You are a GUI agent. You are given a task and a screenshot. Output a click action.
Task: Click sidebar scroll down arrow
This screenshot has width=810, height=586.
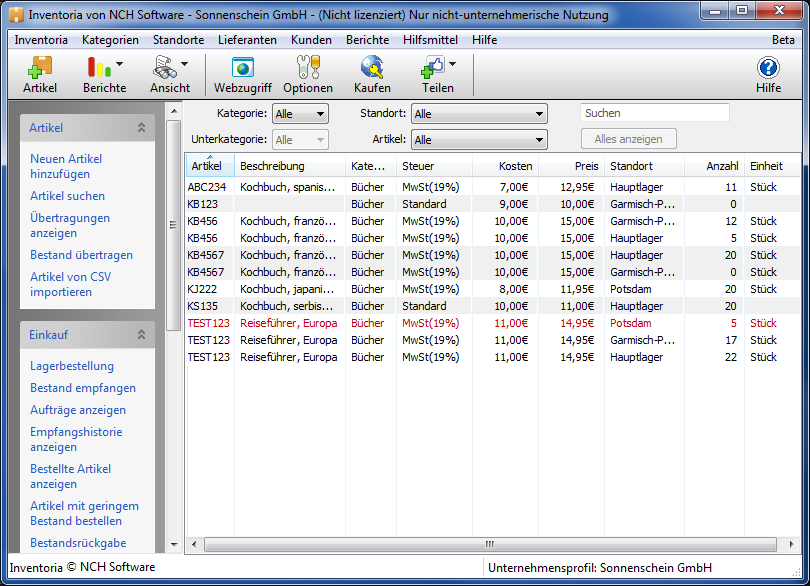(x=174, y=545)
